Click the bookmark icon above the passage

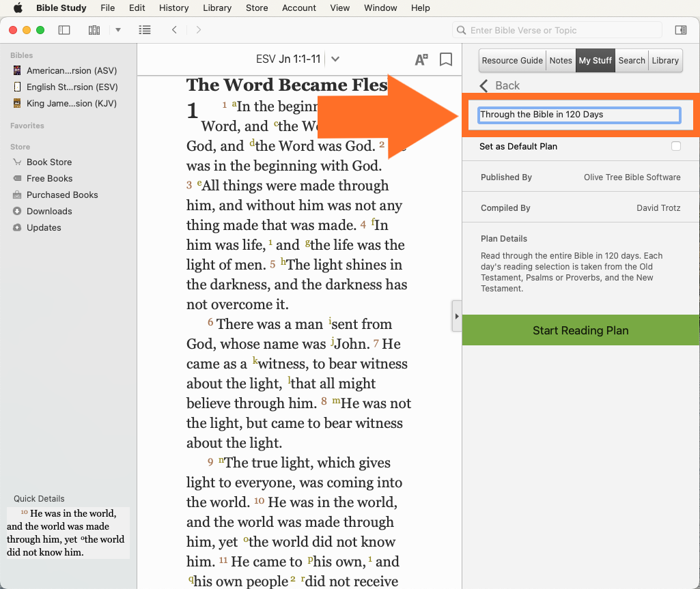pyautogui.click(x=446, y=59)
